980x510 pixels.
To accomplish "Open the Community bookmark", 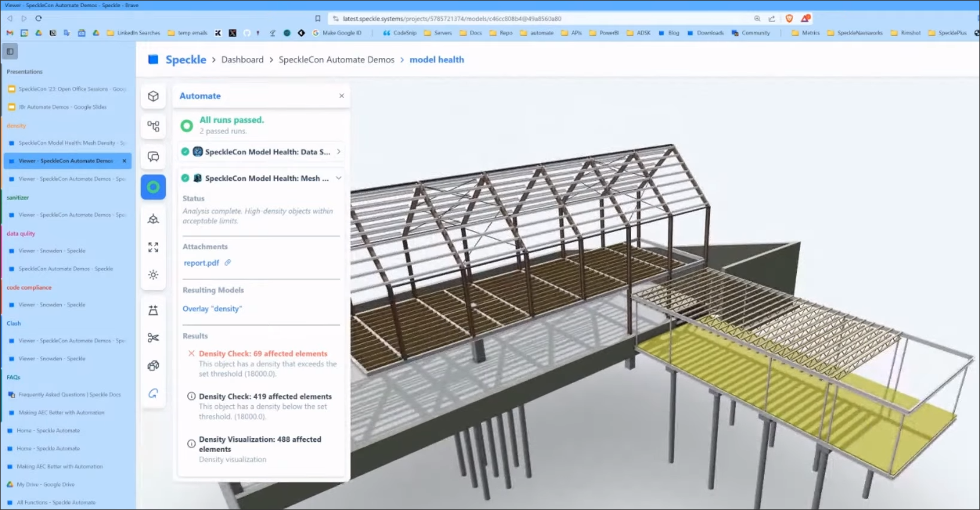I will (x=751, y=33).
